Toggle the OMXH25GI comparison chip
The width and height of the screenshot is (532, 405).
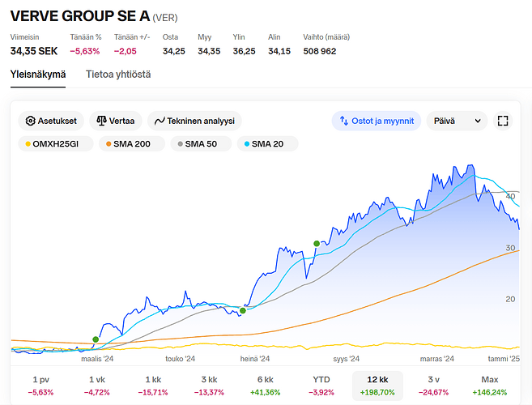tap(56, 144)
